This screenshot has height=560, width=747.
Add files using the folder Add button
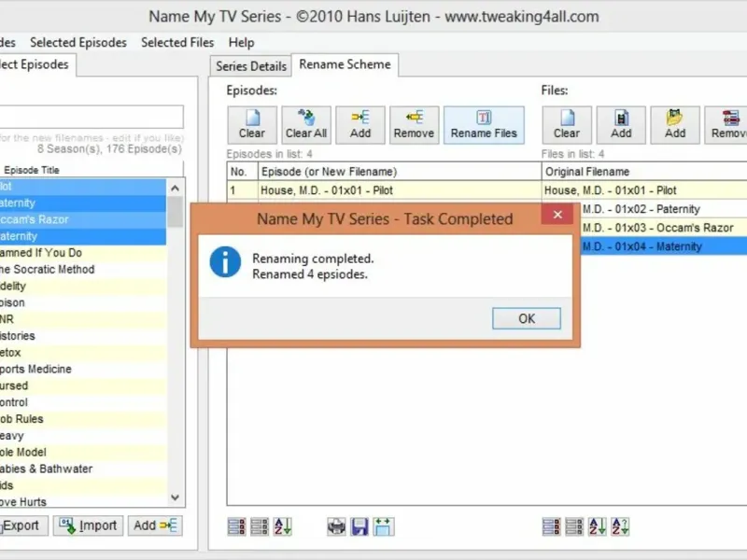click(x=675, y=125)
